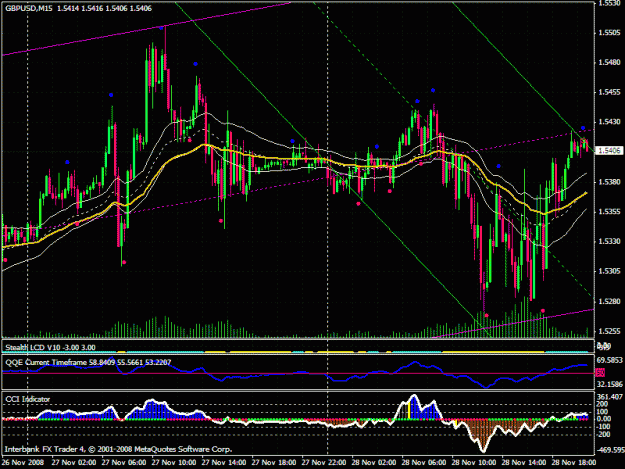Click the 1.5505 price axis label

pos(609,33)
